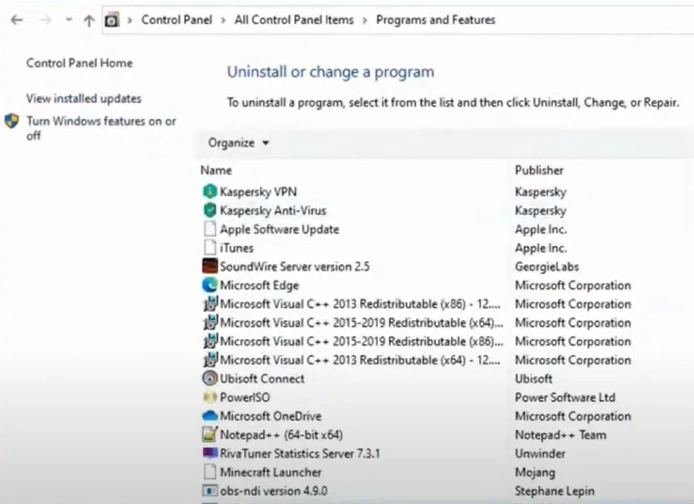Click the Apple Software Update file icon
This screenshot has height=504, width=694.
(210, 229)
